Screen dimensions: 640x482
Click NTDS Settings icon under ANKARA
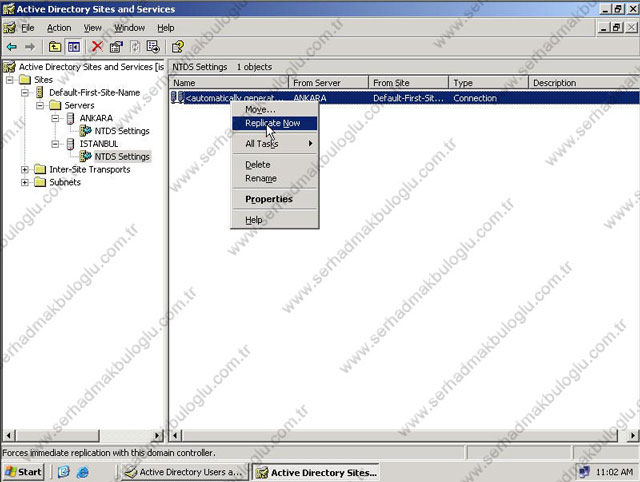tap(85, 131)
